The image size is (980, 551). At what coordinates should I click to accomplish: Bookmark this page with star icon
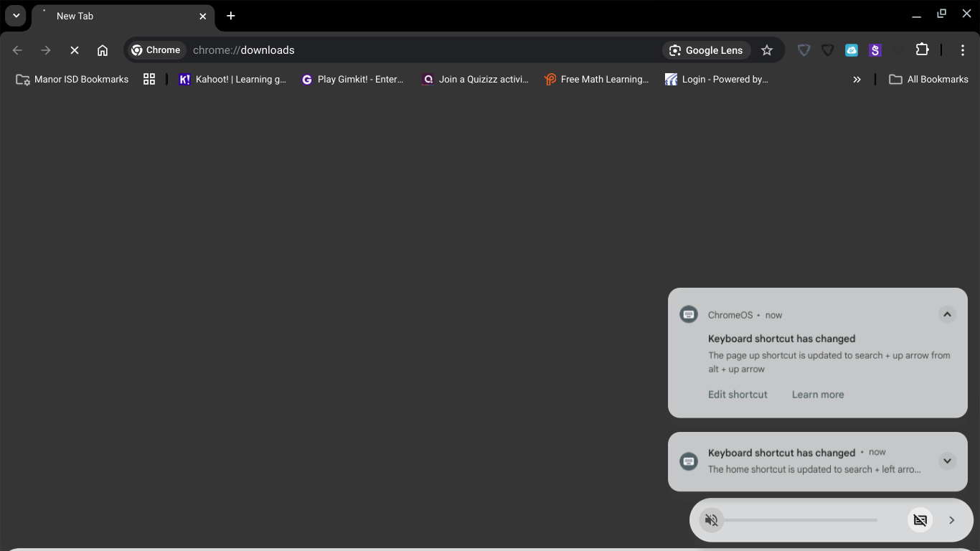tap(767, 50)
